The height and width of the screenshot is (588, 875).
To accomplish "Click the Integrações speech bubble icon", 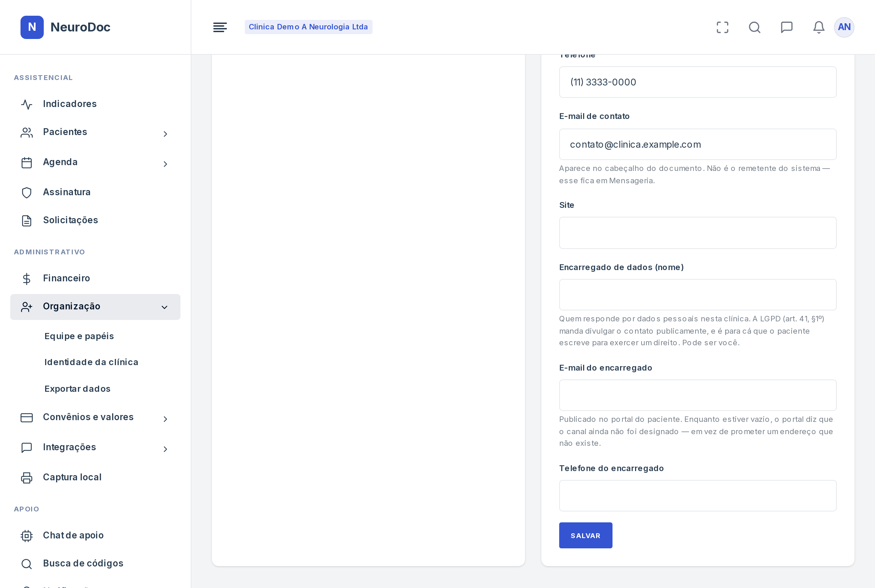I will (27, 447).
